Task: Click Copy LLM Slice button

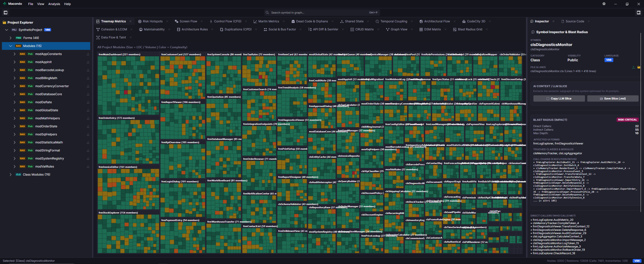Action: pyautogui.click(x=559, y=98)
